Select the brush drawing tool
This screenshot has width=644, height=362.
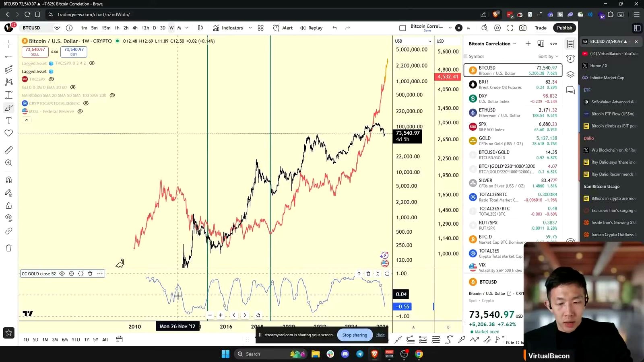pos(9,108)
